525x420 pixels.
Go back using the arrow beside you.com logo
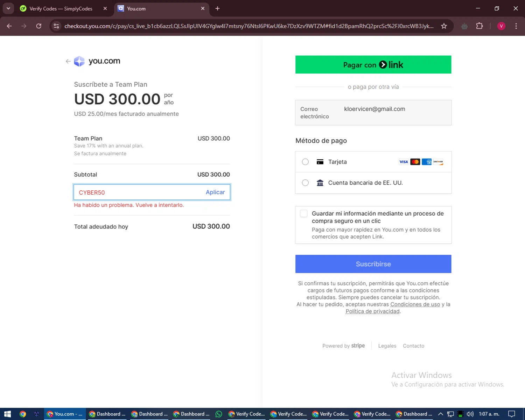pos(68,61)
